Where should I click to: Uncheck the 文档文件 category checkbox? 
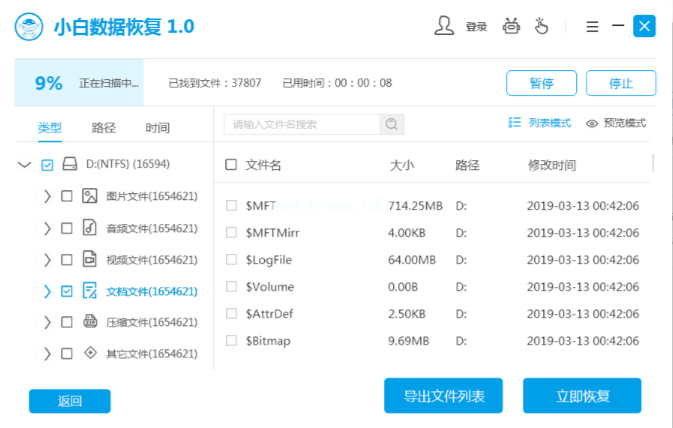pyautogui.click(x=67, y=292)
